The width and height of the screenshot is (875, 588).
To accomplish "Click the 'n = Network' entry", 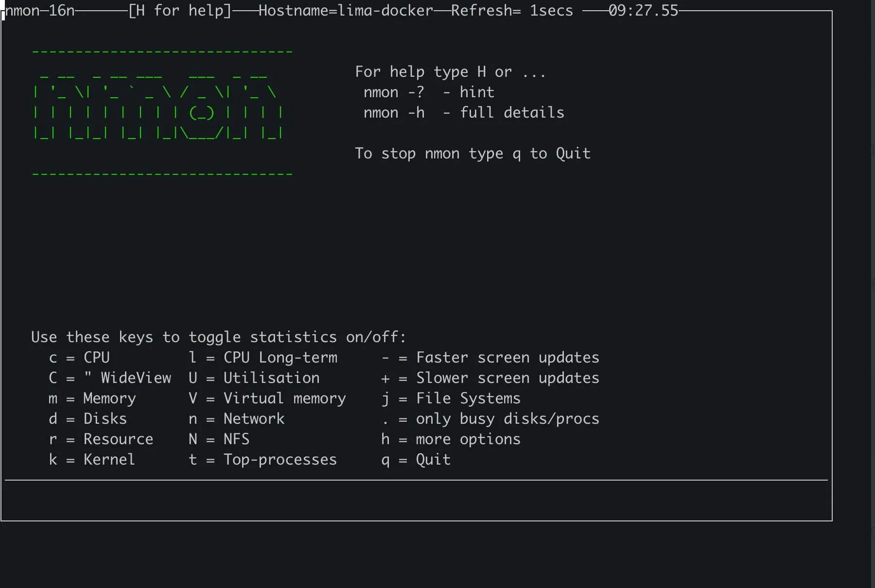I will coord(237,419).
